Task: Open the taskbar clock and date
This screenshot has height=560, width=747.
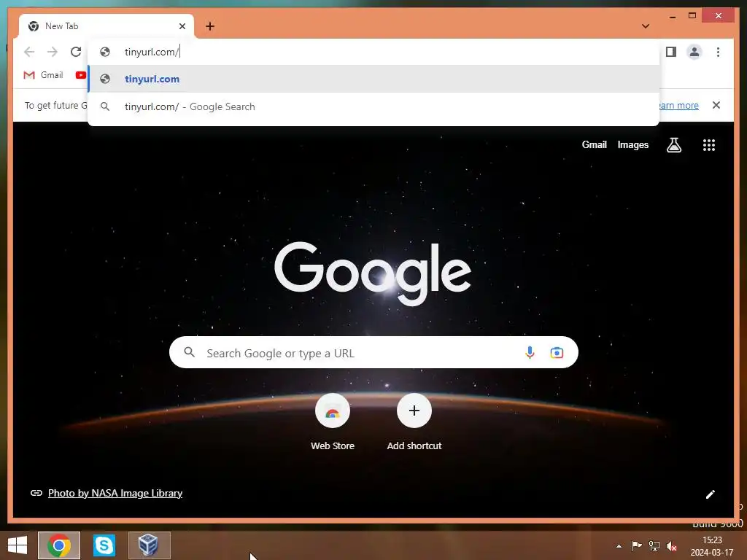Action: (712, 546)
